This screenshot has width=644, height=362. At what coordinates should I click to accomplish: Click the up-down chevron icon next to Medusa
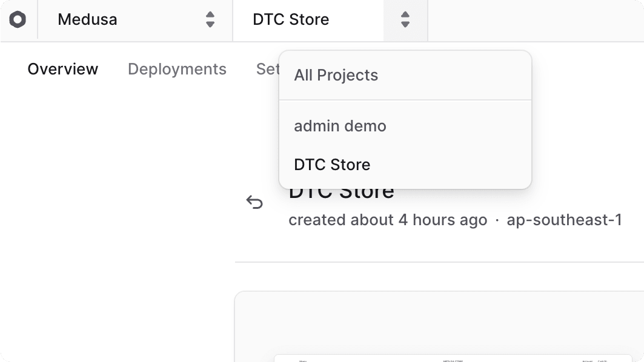point(210,20)
